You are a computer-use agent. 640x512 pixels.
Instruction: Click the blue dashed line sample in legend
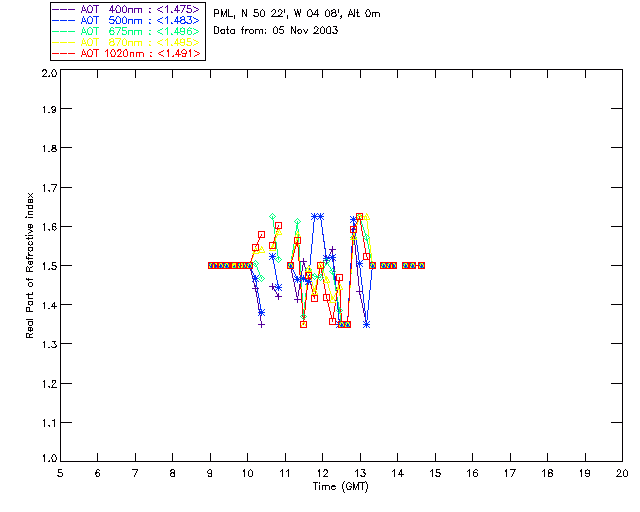pos(64,20)
